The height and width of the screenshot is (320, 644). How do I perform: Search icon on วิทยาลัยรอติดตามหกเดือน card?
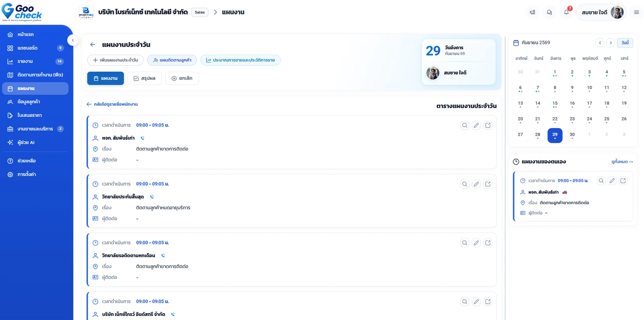(464, 243)
